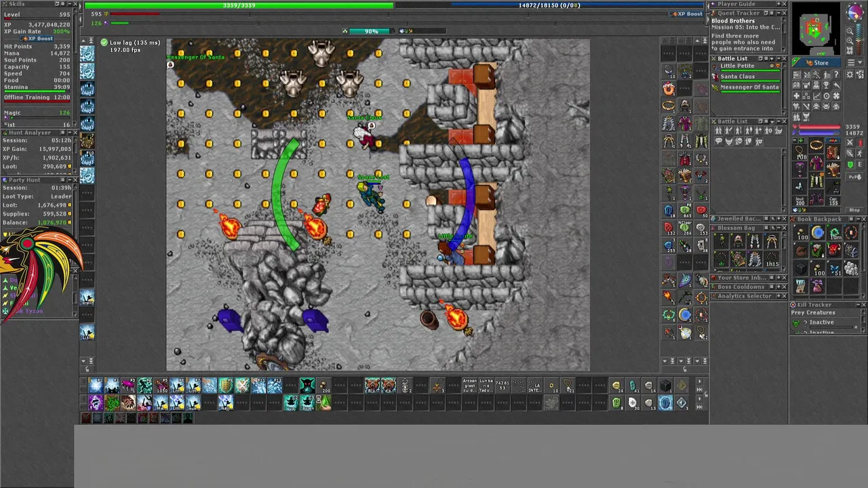Zoom out on the minimap
The width and height of the screenshot is (868, 488).
coord(850,31)
